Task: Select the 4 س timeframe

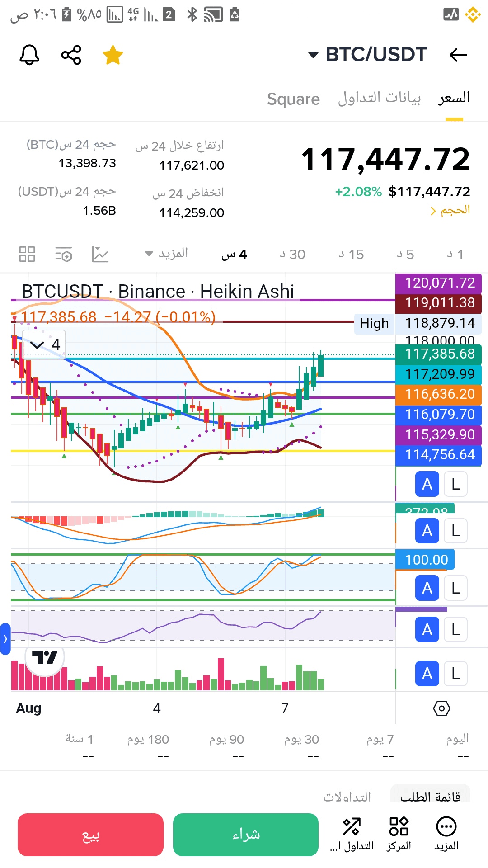Action: pos(234,255)
